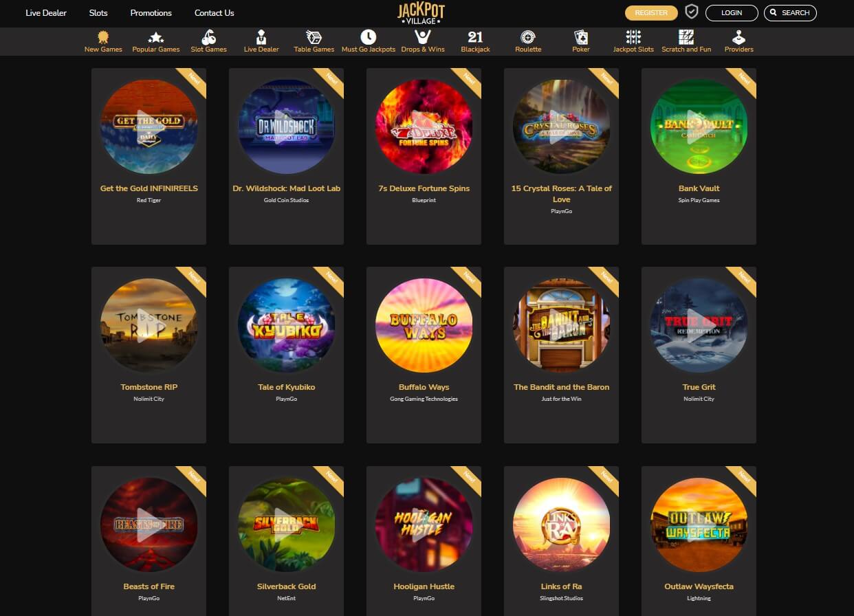Click the Bank Vault title text

click(x=699, y=188)
